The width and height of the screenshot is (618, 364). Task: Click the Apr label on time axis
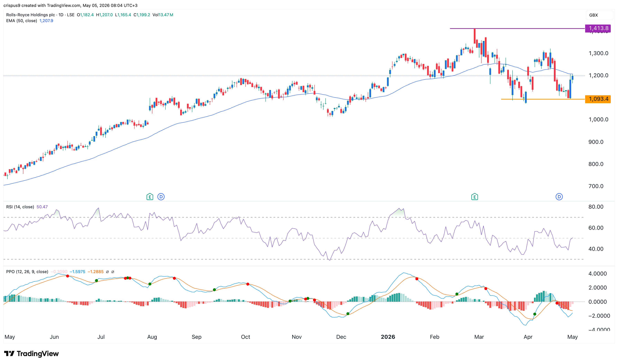[x=528, y=337]
